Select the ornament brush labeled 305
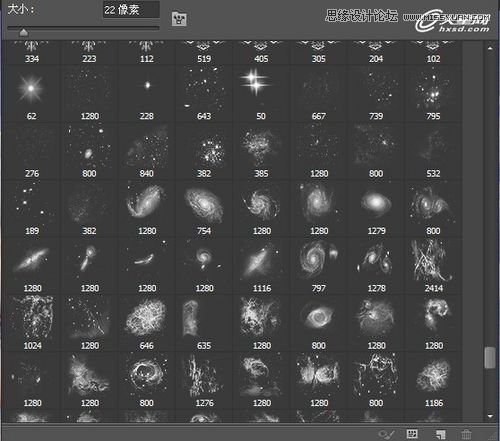The image size is (500, 441). pos(319,53)
